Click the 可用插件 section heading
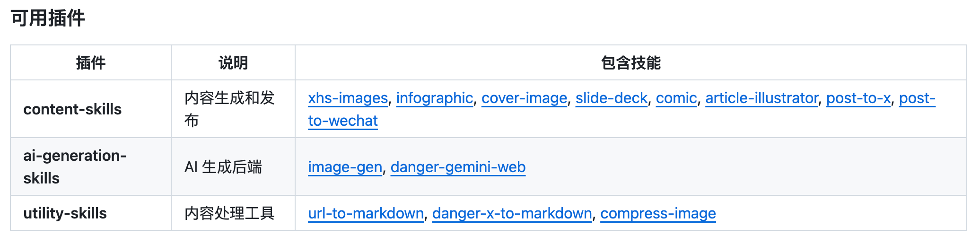The image size is (980, 244). click(x=48, y=18)
